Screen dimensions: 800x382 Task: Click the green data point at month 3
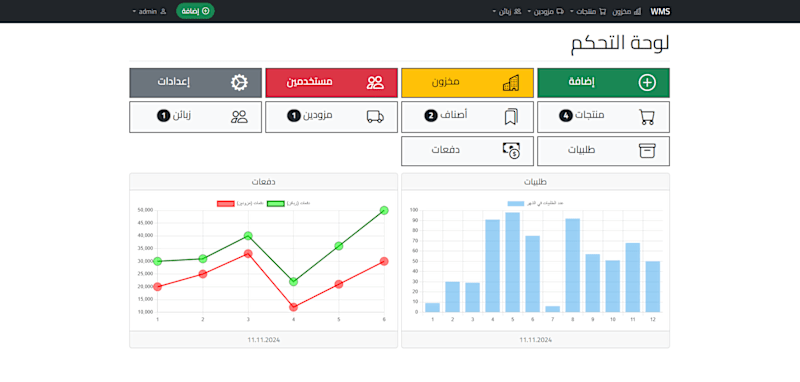(248, 236)
